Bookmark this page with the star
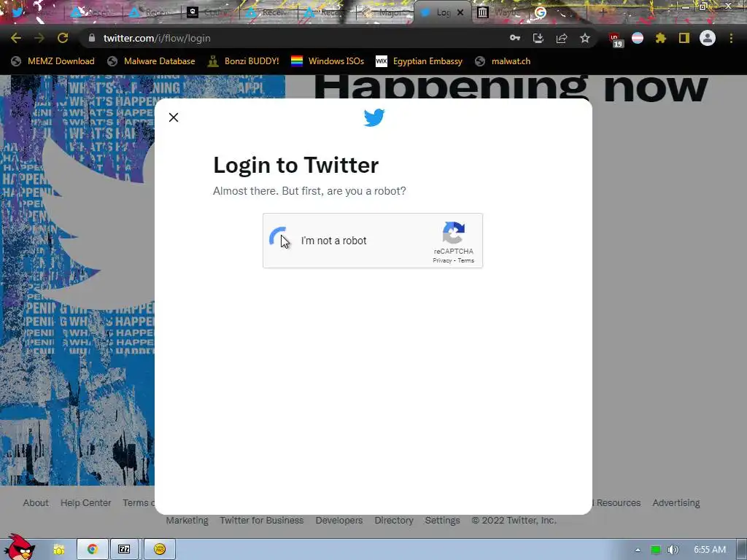Viewport: 747px width, 560px height. (x=585, y=38)
